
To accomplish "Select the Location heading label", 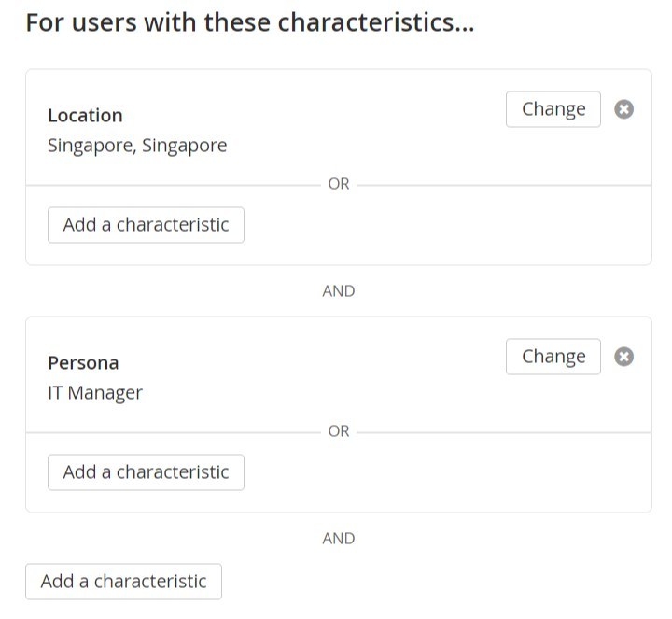I will pyautogui.click(x=85, y=116).
